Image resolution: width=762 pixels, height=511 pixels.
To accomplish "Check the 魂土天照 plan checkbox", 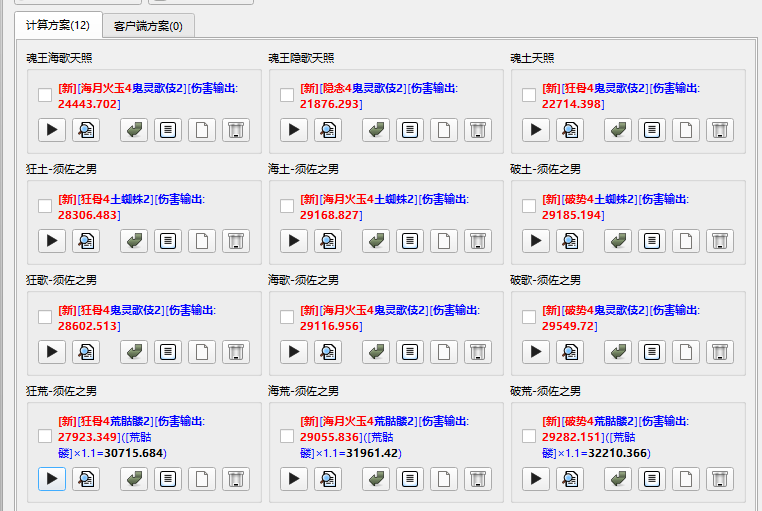I will [529, 95].
